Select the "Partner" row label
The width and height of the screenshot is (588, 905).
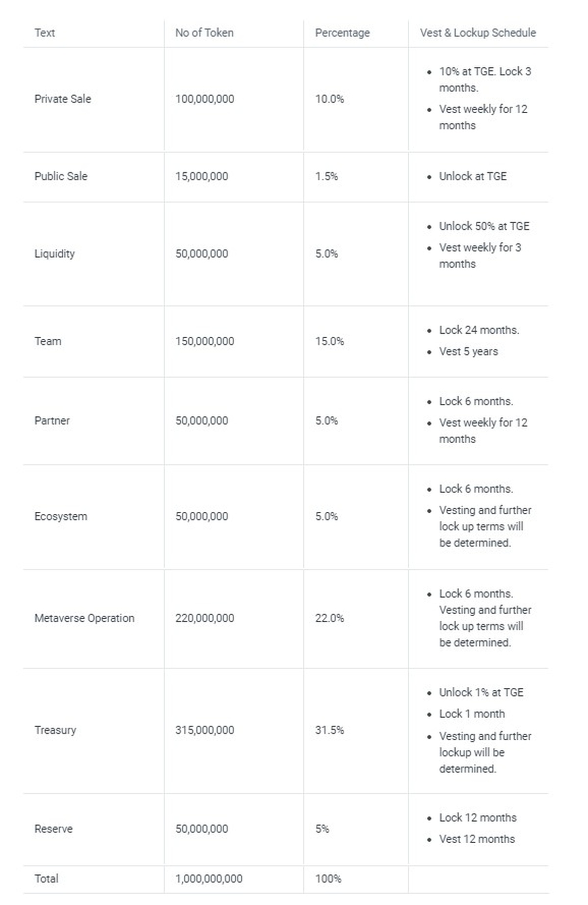pyautogui.click(x=52, y=421)
